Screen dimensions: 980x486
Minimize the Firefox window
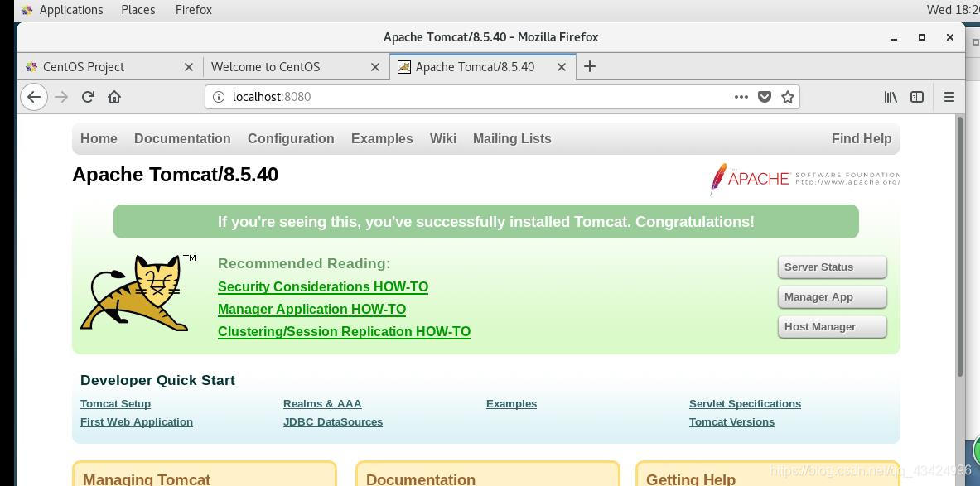pos(894,37)
